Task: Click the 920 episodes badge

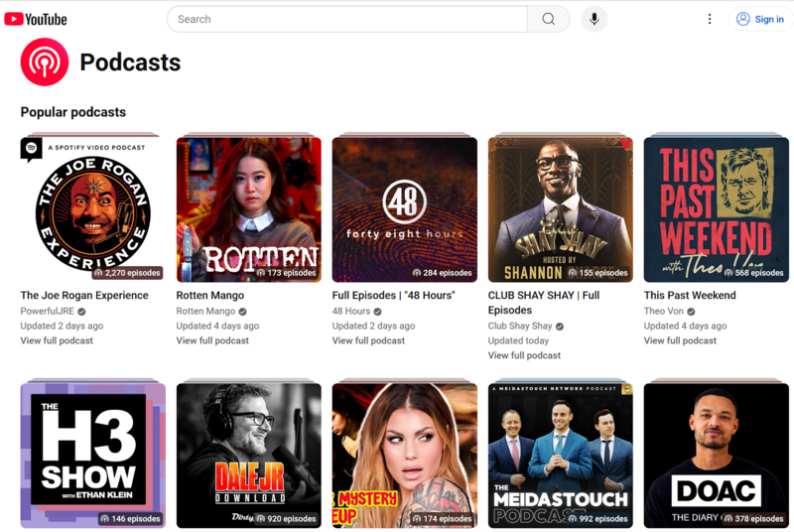Action: pyautogui.click(x=286, y=519)
